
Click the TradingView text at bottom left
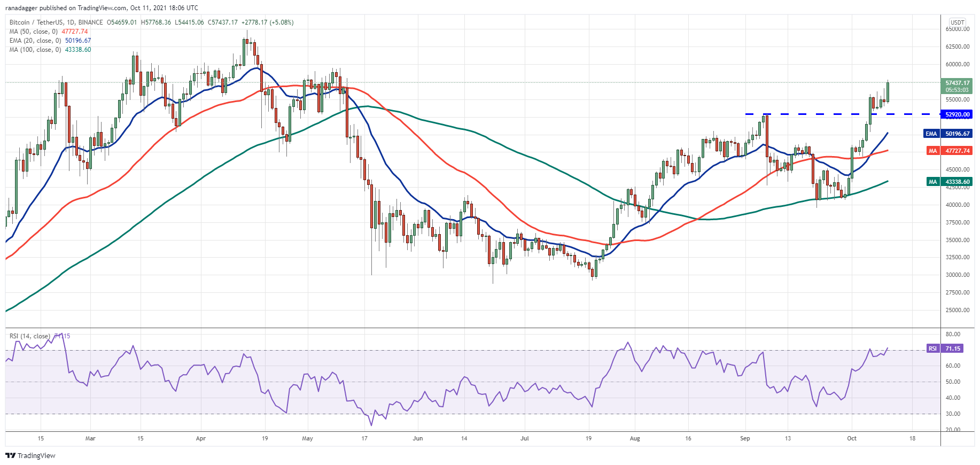tap(36, 455)
